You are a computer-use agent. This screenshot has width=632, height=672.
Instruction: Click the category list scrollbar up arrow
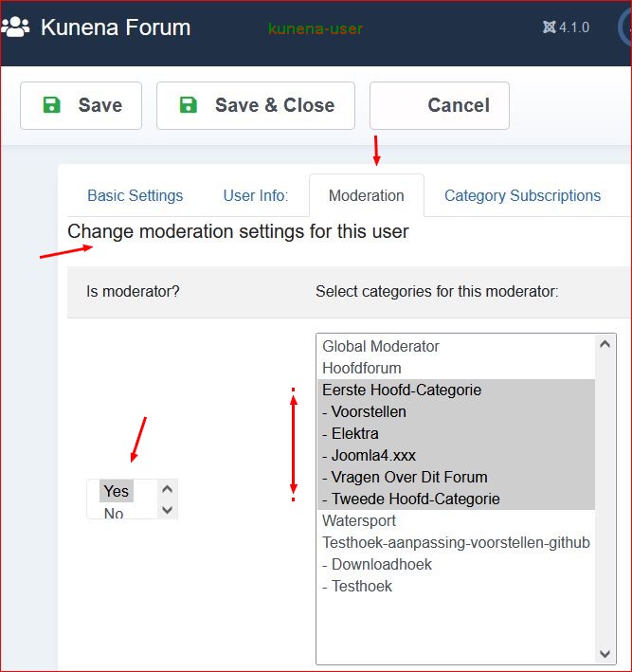(606, 345)
